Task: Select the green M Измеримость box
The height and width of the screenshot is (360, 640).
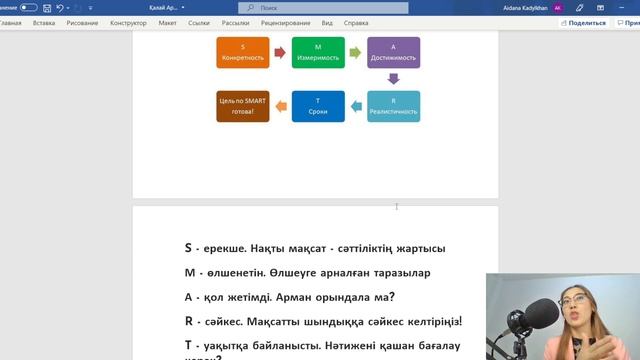Action: (x=318, y=53)
